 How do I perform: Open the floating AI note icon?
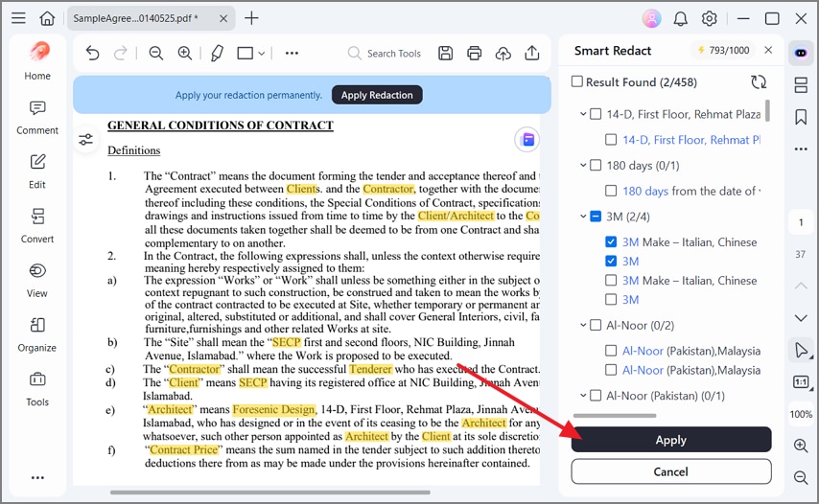[527, 140]
